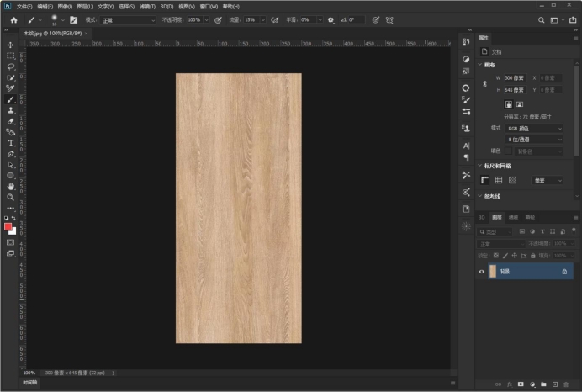The height and width of the screenshot is (392, 582).
Task: Click the Home icon in options bar
Action: point(13,20)
